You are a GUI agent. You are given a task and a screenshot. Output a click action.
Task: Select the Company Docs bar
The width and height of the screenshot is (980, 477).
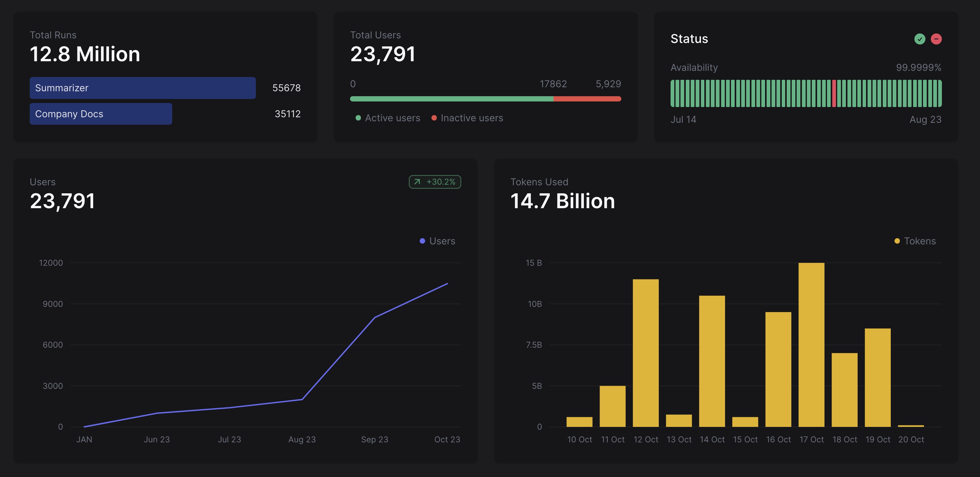101,114
